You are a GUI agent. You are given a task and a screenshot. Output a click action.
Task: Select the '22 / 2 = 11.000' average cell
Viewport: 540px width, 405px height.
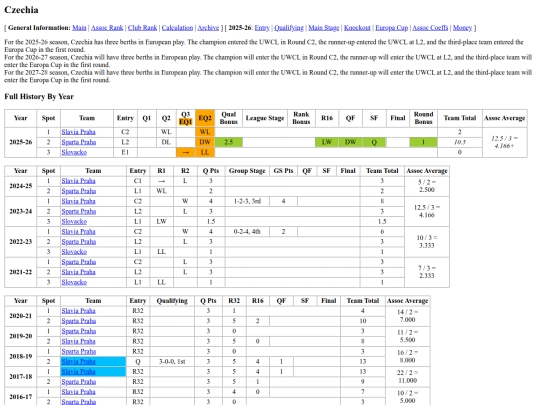(407, 376)
